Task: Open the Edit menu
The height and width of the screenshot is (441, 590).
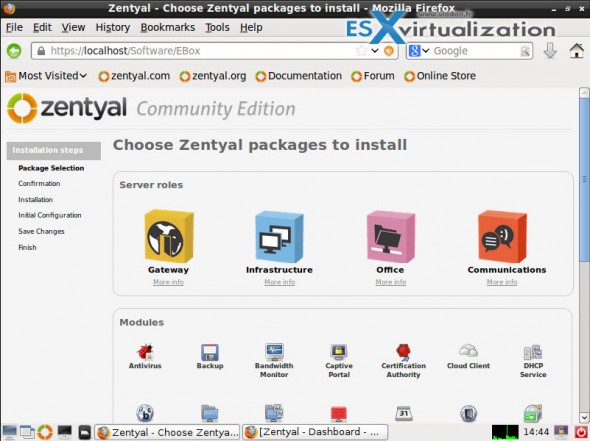Action: coord(42,27)
